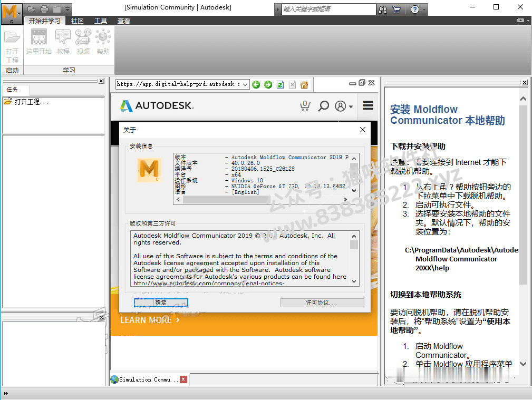Image resolution: width=532 pixels, height=400 pixels.
Task: Close the Simulation Community tab with red X
Action: click(183, 379)
